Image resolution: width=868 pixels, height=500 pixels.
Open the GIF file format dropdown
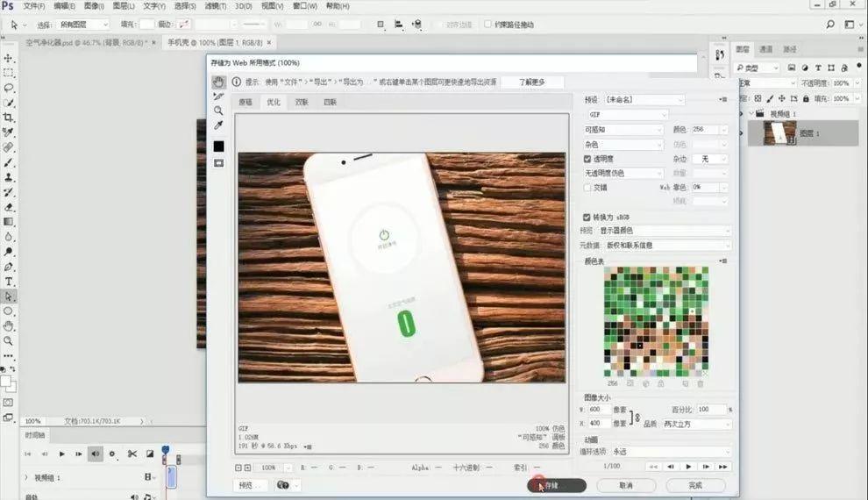pos(627,115)
